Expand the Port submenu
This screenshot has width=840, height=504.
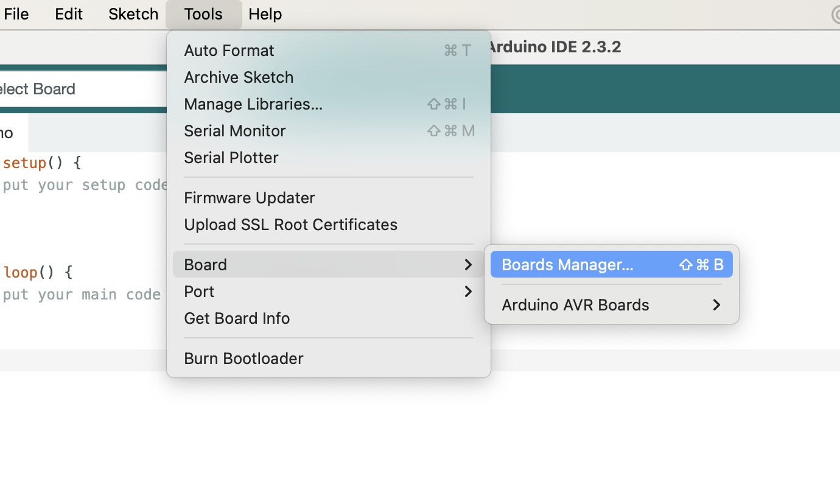(329, 292)
